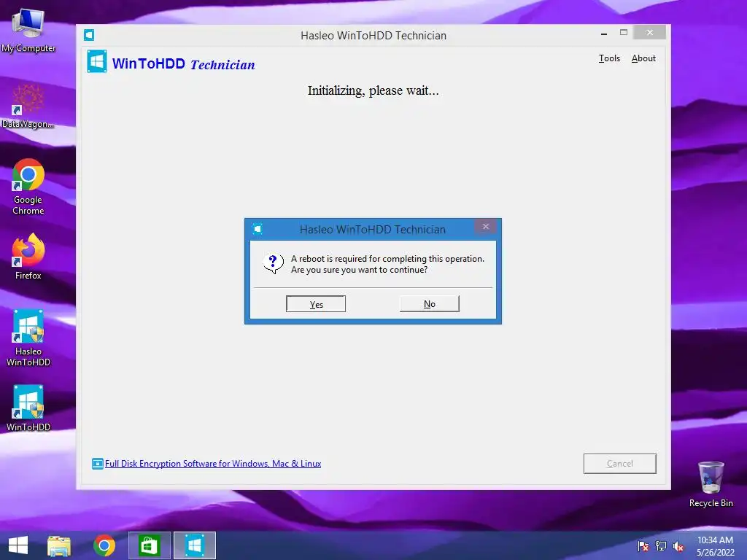Screen dimensions: 747x560
Task: Select DataWagon desktop shortcut
Action: 28,106
